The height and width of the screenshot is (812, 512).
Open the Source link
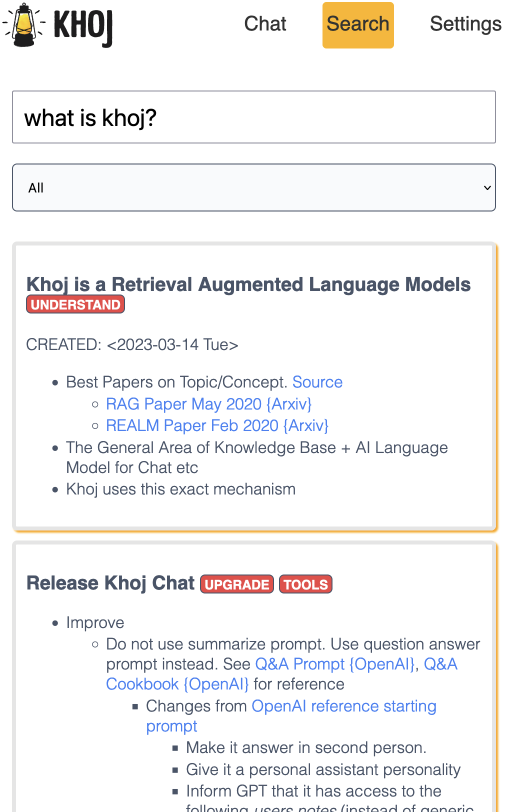(x=317, y=382)
